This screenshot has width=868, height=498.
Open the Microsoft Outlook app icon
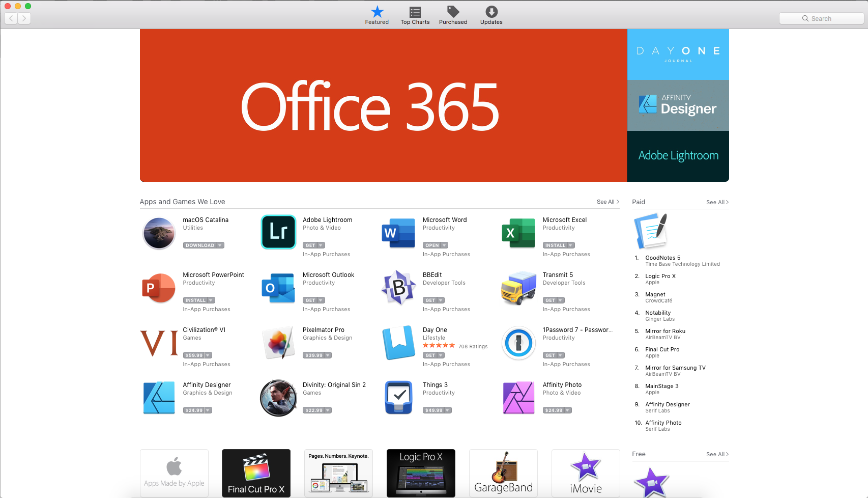pyautogui.click(x=278, y=288)
